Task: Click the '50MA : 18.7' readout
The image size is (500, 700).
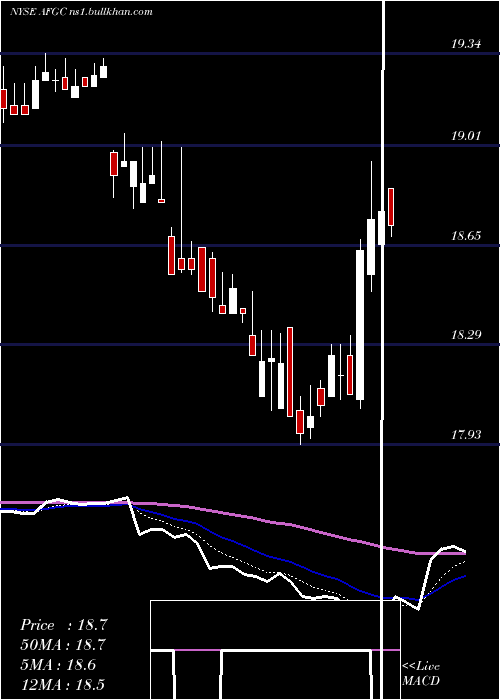Action: tap(62, 645)
